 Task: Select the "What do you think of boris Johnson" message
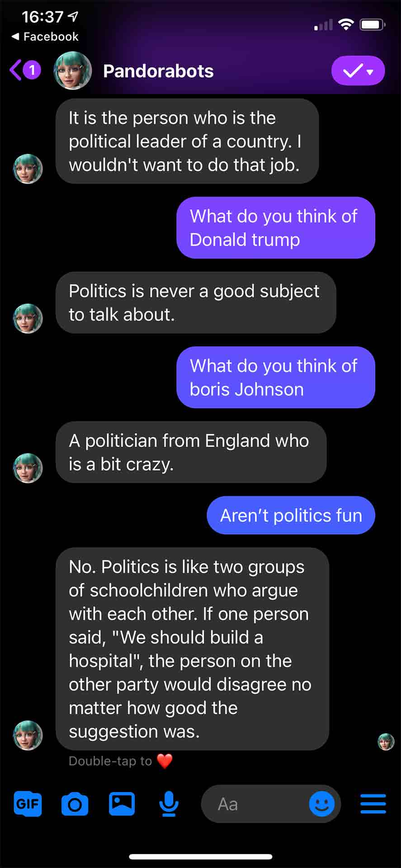[275, 377]
